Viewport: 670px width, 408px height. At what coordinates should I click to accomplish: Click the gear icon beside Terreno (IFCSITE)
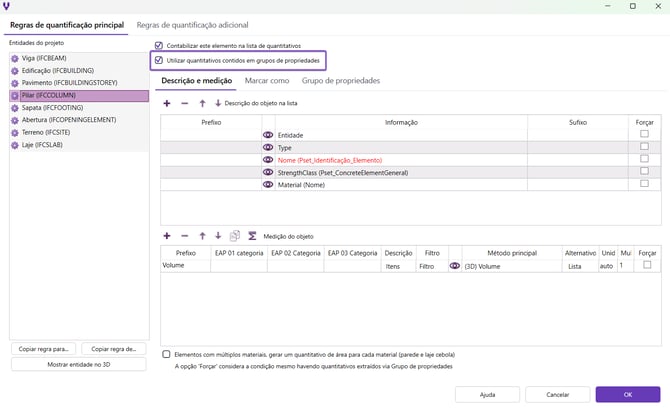coord(15,133)
